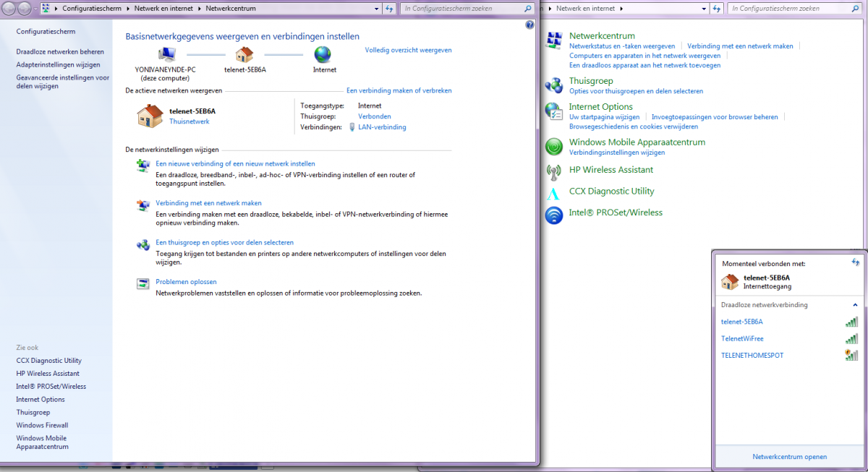868x472 pixels.
Task: Open Draadloze netwerken beheren in sidebar
Action: 60,52
